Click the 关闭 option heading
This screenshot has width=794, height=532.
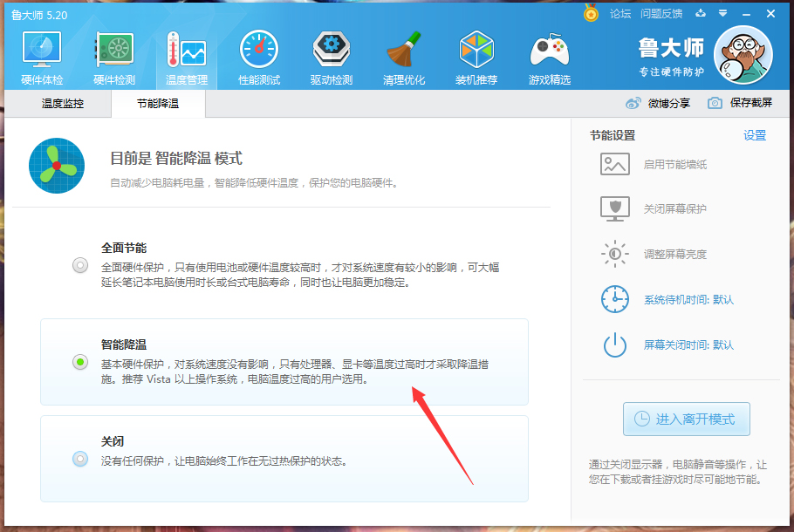tap(113, 441)
